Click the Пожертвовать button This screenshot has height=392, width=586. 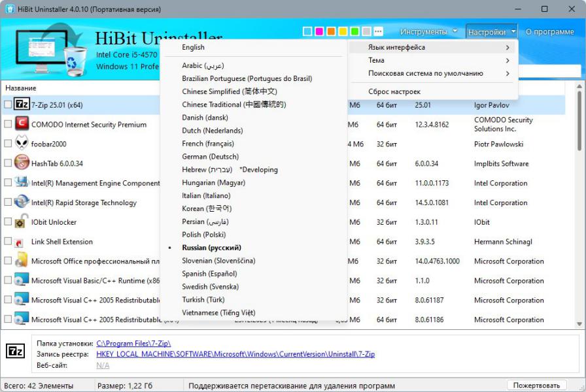click(536, 385)
